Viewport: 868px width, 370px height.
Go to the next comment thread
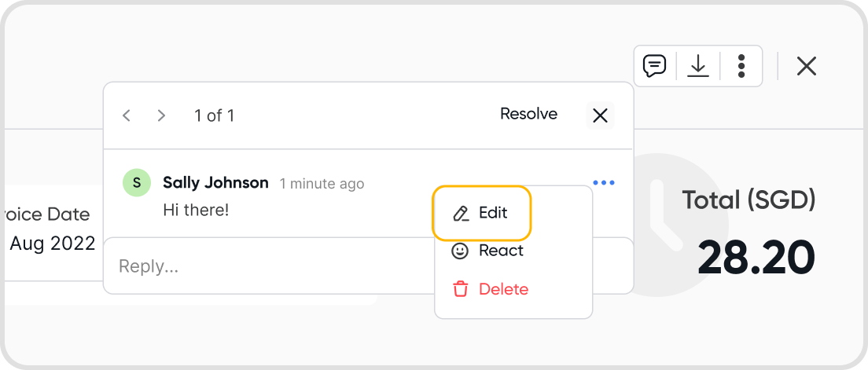click(161, 115)
